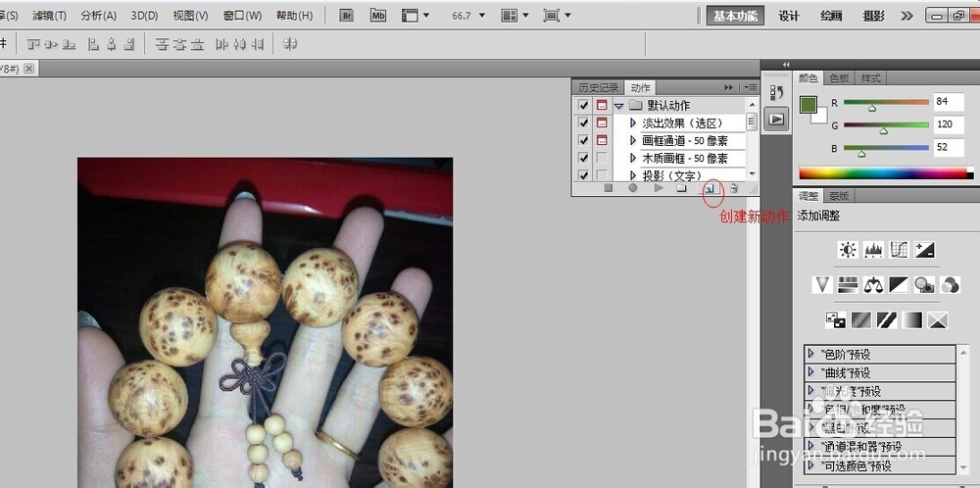Screen dimensions: 980x488
Task: Collapse the 默认动作 action set
Action: click(x=619, y=106)
